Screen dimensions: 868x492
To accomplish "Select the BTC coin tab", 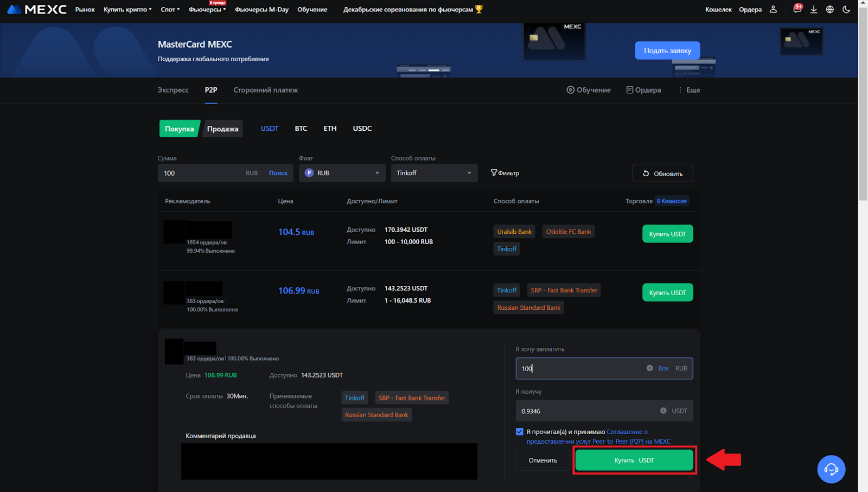I will 301,129.
